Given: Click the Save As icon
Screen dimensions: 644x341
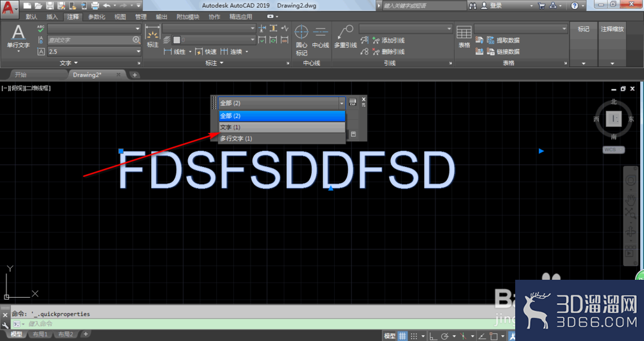Looking at the screenshot, I should click(61, 5).
